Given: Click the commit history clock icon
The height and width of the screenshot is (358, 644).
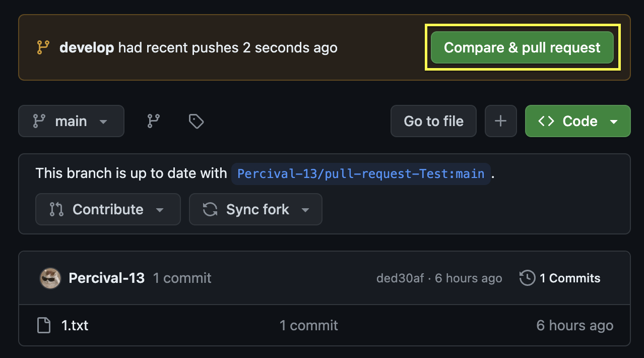Looking at the screenshot, I should pos(527,278).
